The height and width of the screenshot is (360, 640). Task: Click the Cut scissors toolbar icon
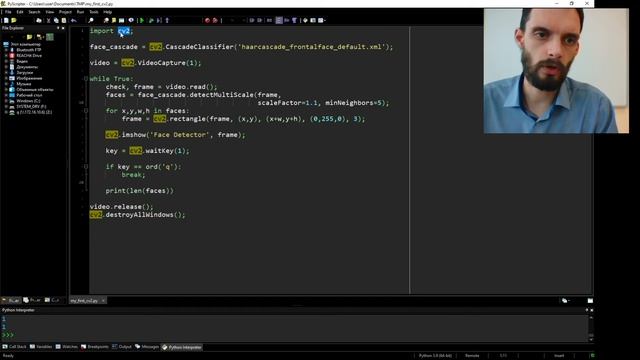coord(49,20)
